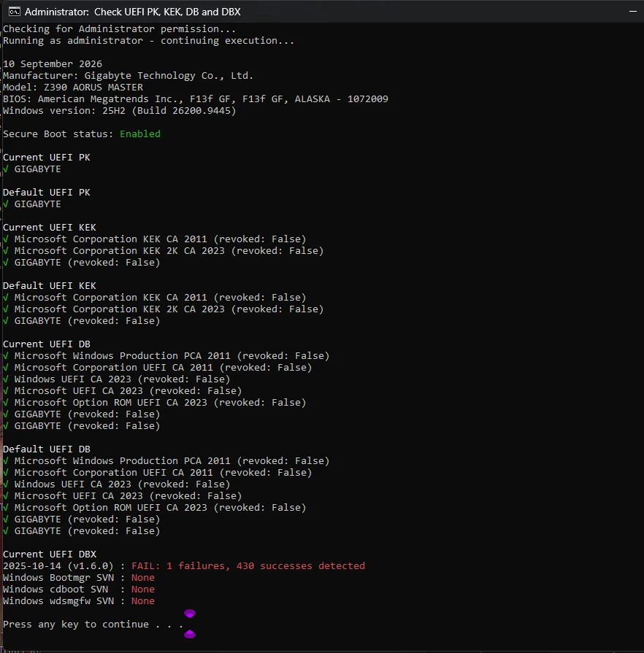Click the 'None' value beside Windows cdboot SVN
Image resolution: width=644 pixels, height=653 pixels.
tap(143, 589)
